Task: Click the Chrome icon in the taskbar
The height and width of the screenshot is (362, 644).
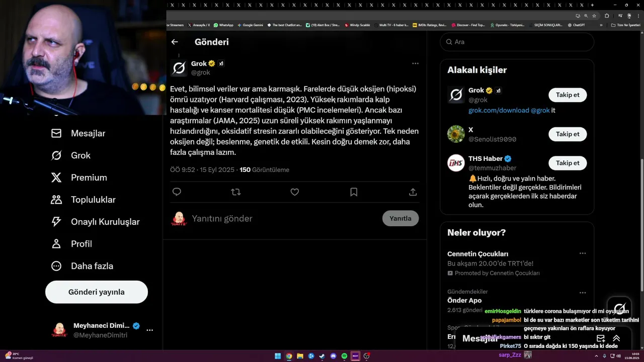Action: point(289,356)
